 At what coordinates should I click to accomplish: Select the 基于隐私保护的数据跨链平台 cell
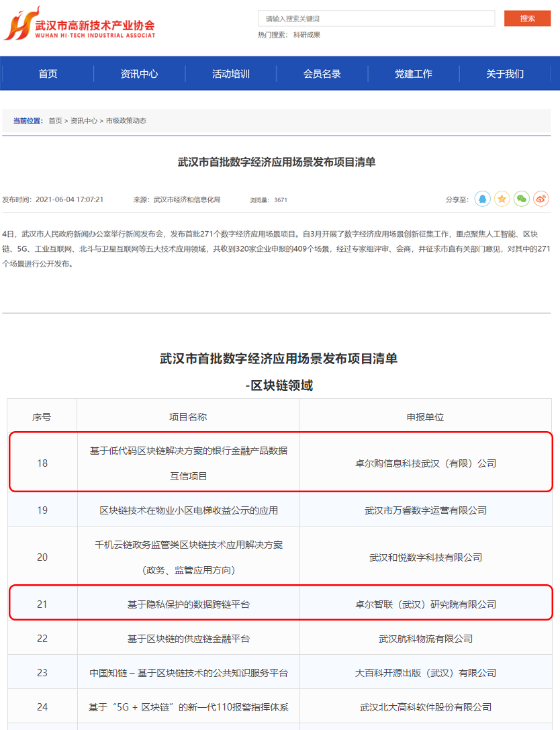click(189, 604)
